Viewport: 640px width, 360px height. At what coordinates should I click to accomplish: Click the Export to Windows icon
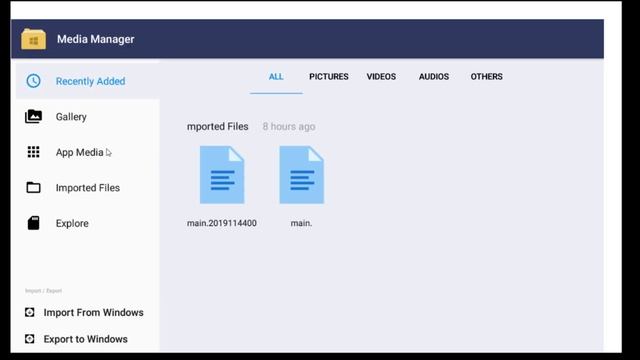click(x=29, y=339)
